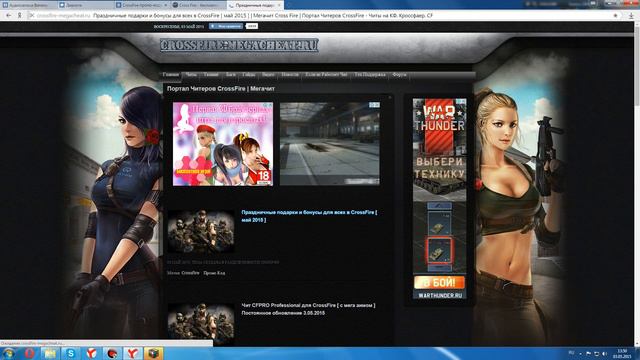Open Skype from the taskbar
The width and height of the screenshot is (640, 360).
pos(71,353)
